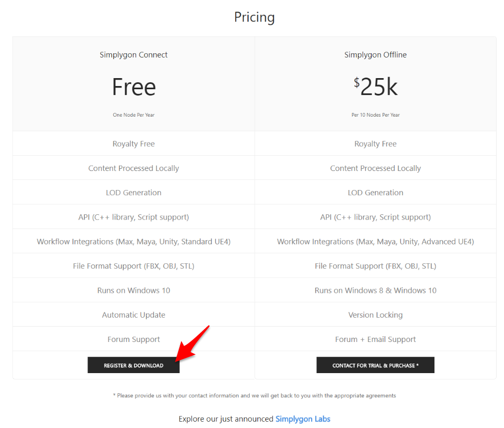The height and width of the screenshot is (428, 504).
Task: Click Runs on Windows 10 row
Action: coord(133,290)
